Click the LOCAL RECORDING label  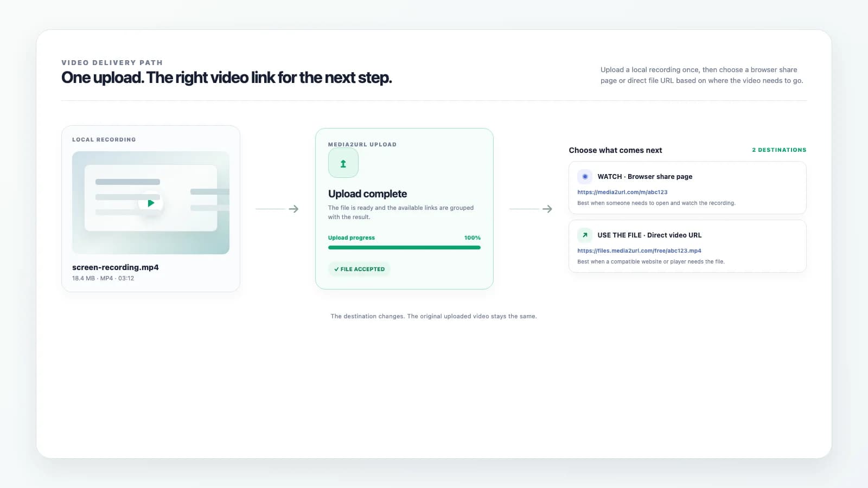[104, 139]
